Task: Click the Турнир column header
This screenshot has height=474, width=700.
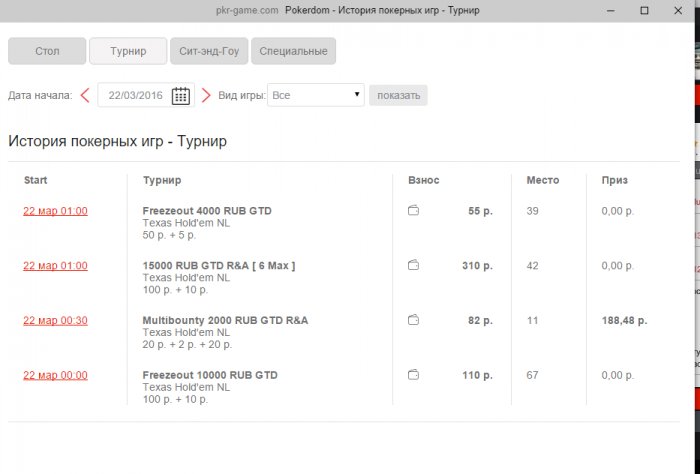Action: tap(162, 180)
